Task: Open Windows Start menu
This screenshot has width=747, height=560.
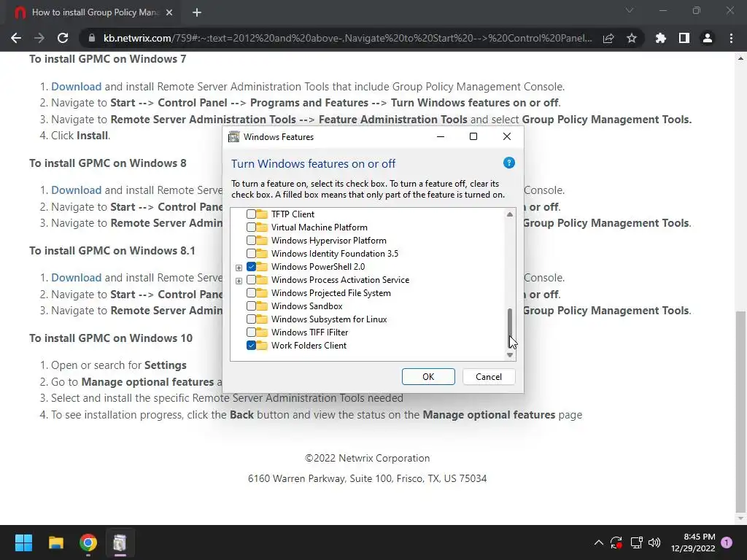Action: (23, 542)
